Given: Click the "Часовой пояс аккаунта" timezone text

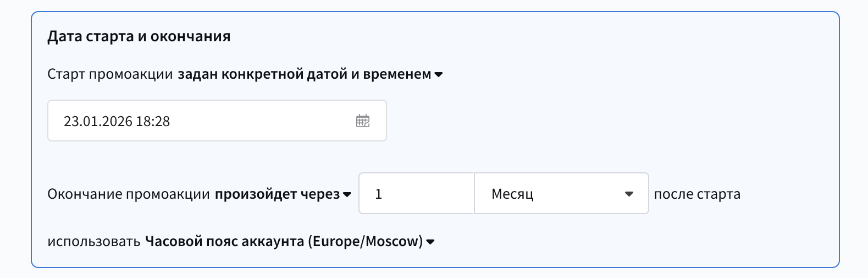Looking at the screenshot, I should tap(224, 241).
